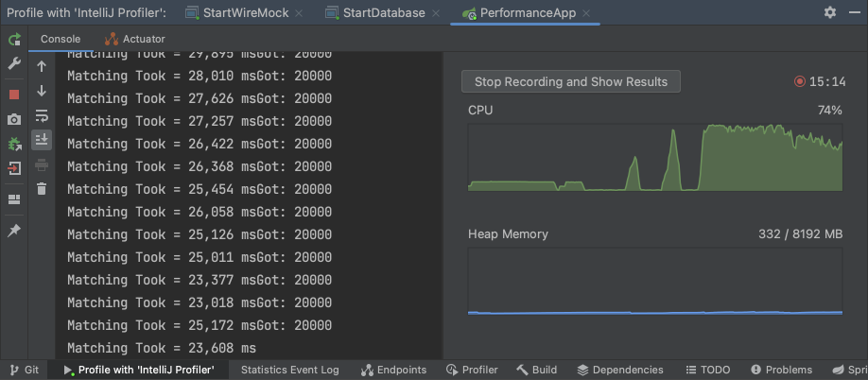Click the exit icon in left toolbar
Viewport: 868px width, 380px height.
click(x=14, y=168)
